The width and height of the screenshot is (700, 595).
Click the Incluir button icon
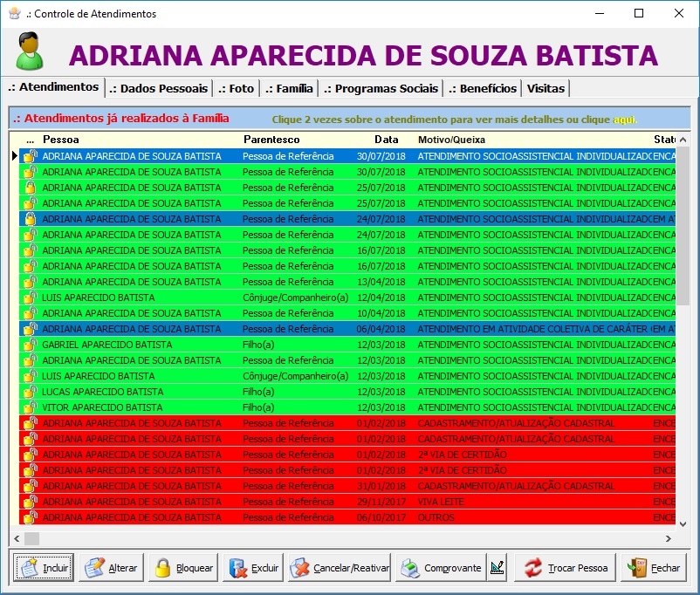pyautogui.click(x=30, y=568)
